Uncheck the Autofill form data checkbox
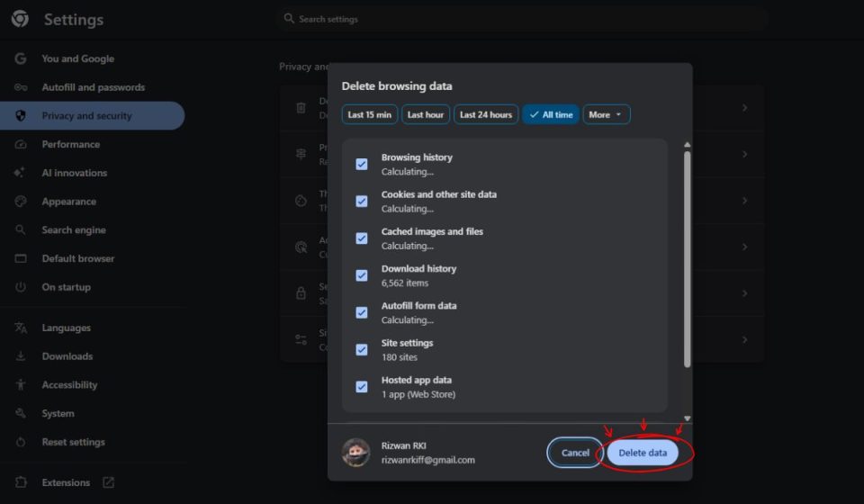This screenshot has width=864, height=504. [x=362, y=312]
